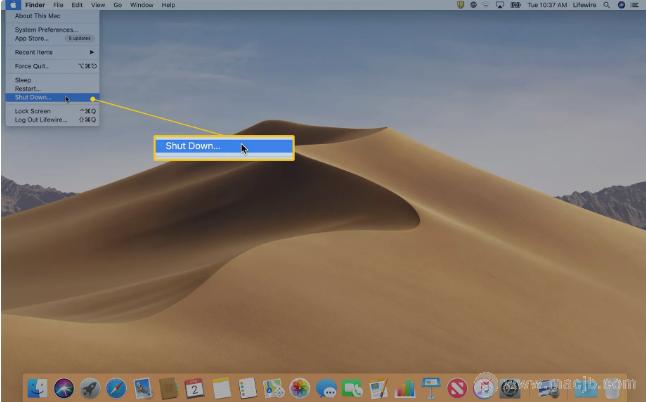Click the Apple logo menu icon
The image size is (646, 402).
pyautogui.click(x=13, y=5)
